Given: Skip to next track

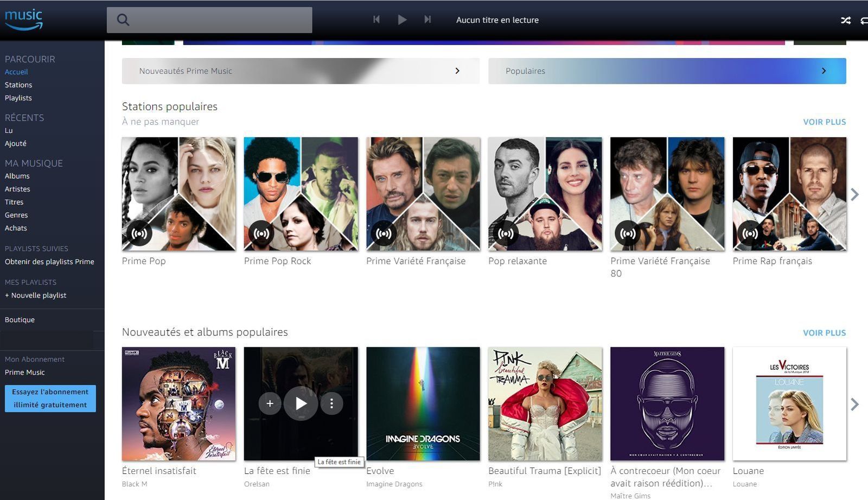Looking at the screenshot, I should [427, 20].
